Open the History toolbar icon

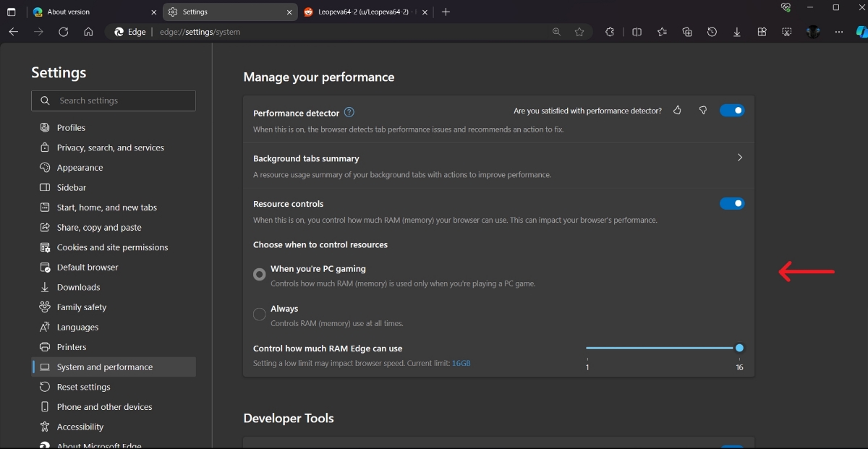pos(712,32)
